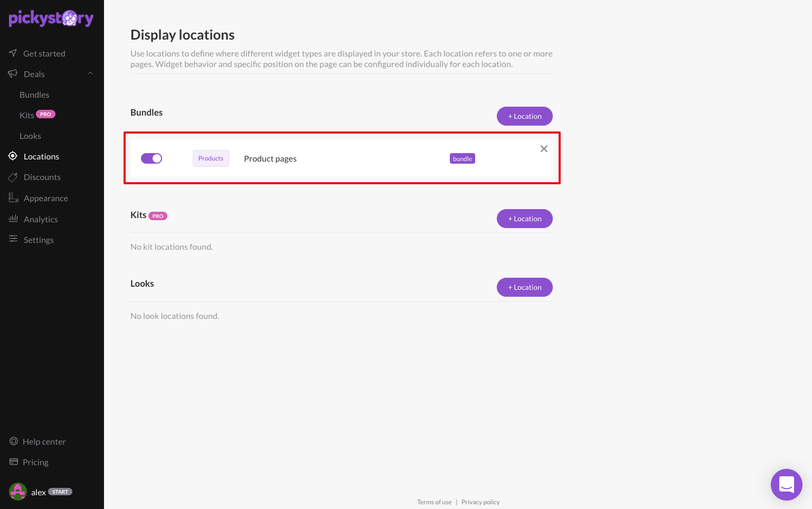Viewport: 812px width, 509px height.
Task: Click the alex user avatar
Action: click(x=18, y=492)
